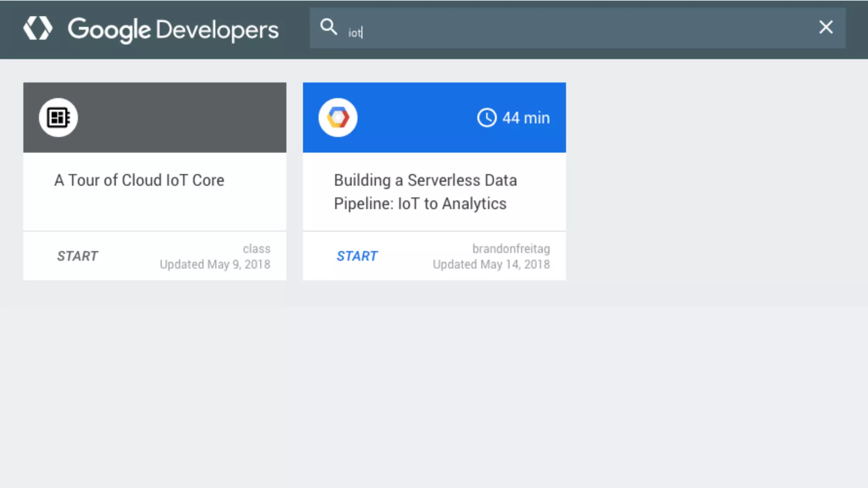Image resolution: width=868 pixels, height=488 pixels.
Task: Open Building a Serverless Data Pipeline title
Action: 425,192
